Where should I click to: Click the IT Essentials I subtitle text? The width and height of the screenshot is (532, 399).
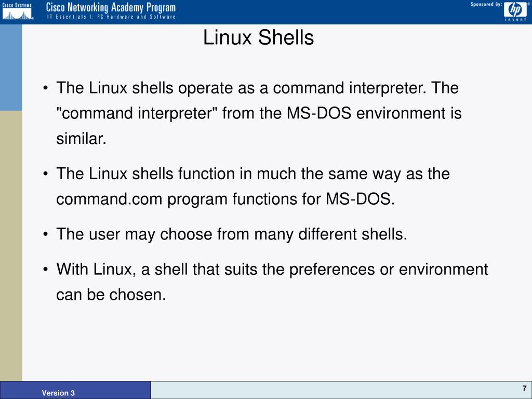111,17
